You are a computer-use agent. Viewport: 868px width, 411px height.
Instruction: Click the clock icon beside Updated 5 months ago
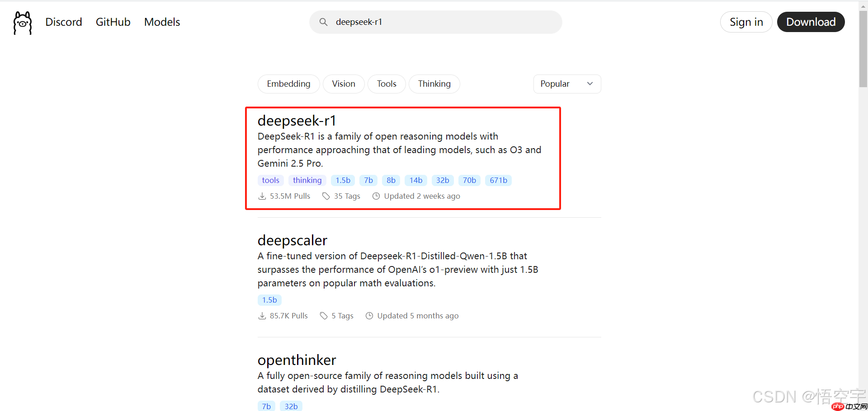tap(369, 316)
